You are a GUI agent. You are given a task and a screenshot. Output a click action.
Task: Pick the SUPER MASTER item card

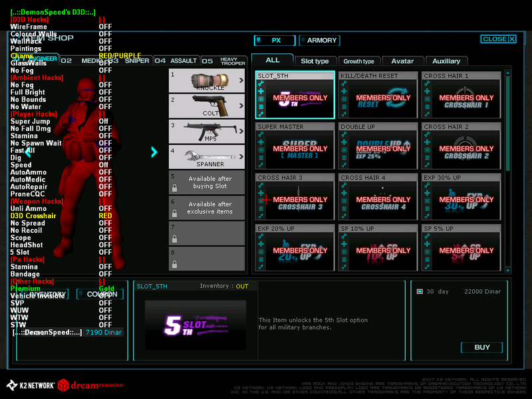point(295,146)
